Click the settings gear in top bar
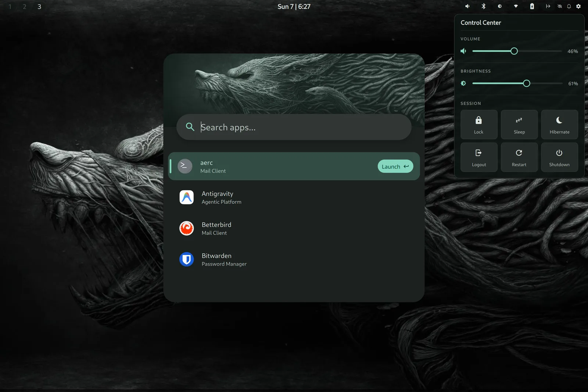588x392 pixels. pyautogui.click(x=578, y=6)
